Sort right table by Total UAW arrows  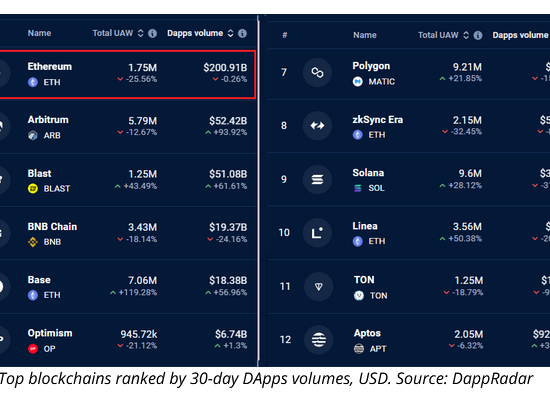466,35
